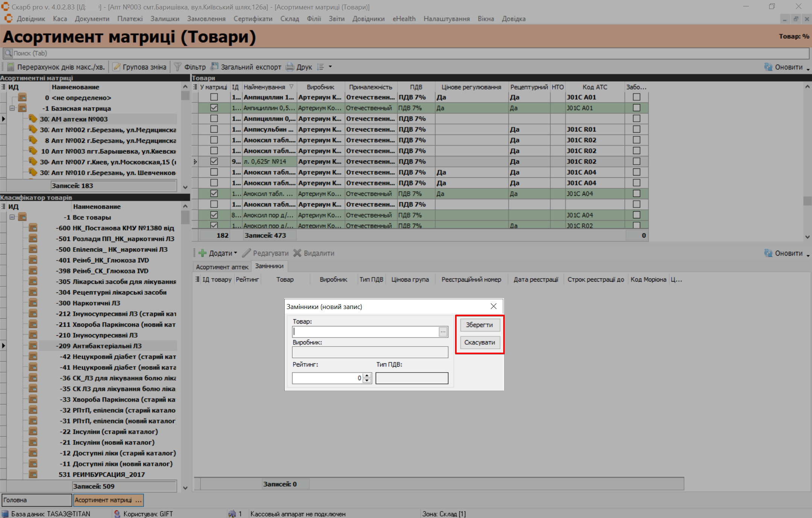This screenshot has height=518, width=812.
Task: Click the magnifier icon in the search box
Action: pos(8,53)
